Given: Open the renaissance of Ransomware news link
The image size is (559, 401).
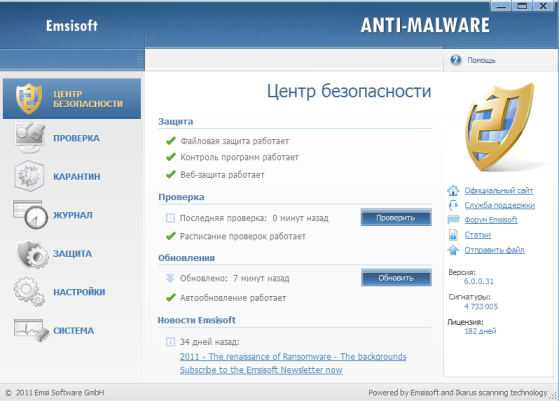Looking at the screenshot, I should coord(293,356).
